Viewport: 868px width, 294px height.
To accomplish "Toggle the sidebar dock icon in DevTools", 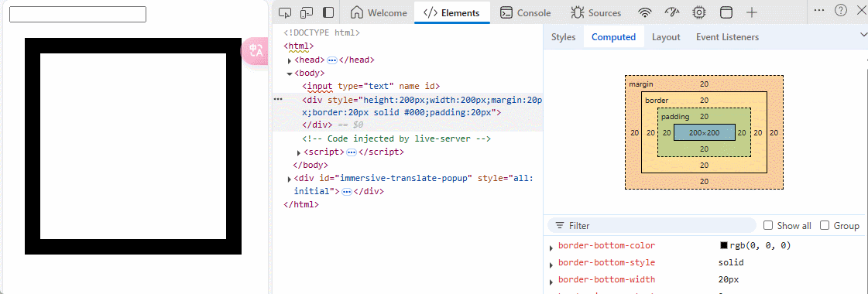I will click(x=328, y=12).
